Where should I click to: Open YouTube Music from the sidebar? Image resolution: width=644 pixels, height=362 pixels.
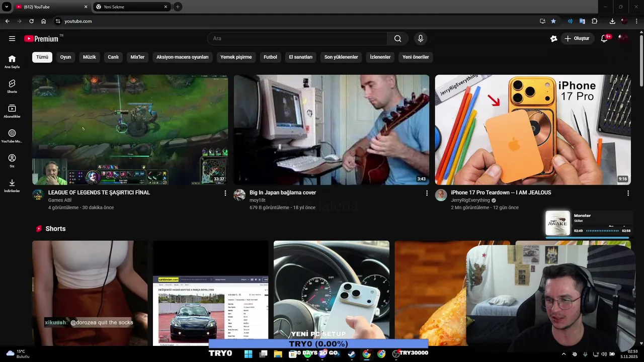coord(12,136)
